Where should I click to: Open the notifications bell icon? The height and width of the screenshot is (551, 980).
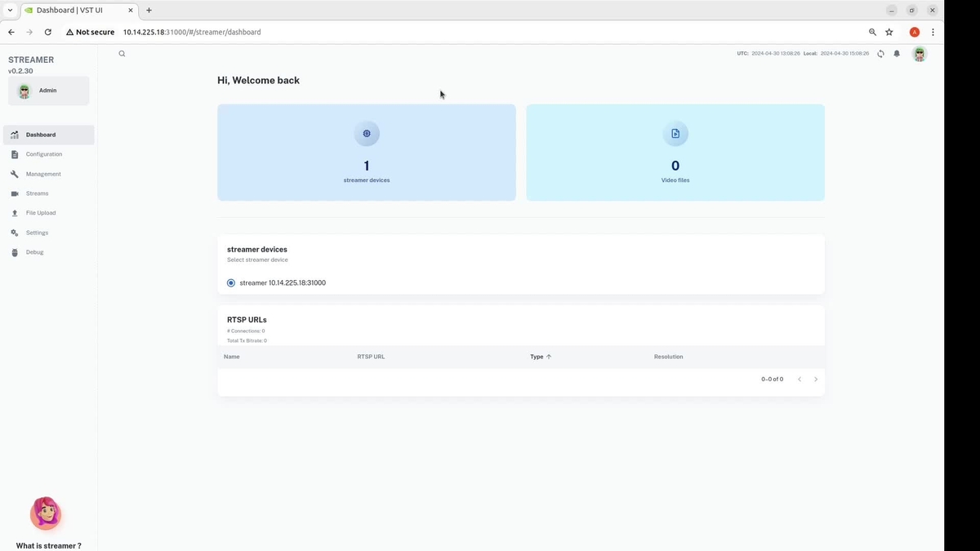[897, 54]
